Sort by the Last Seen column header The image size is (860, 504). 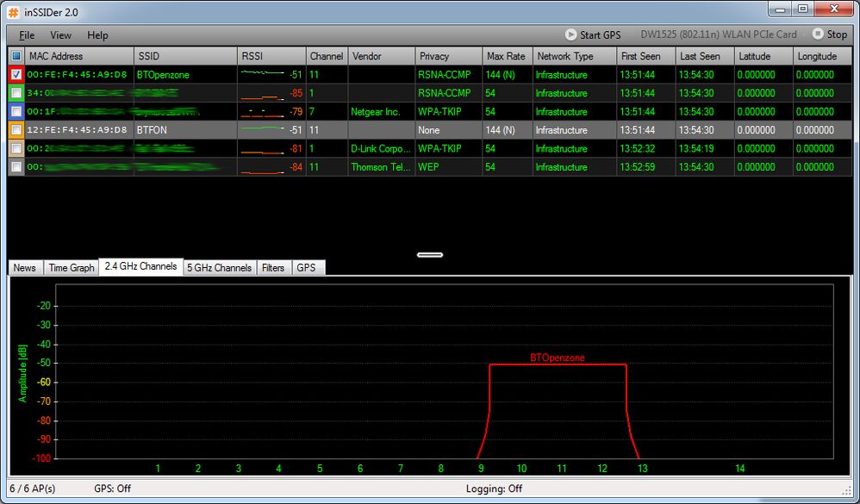pyautogui.click(x=705, y=56)
